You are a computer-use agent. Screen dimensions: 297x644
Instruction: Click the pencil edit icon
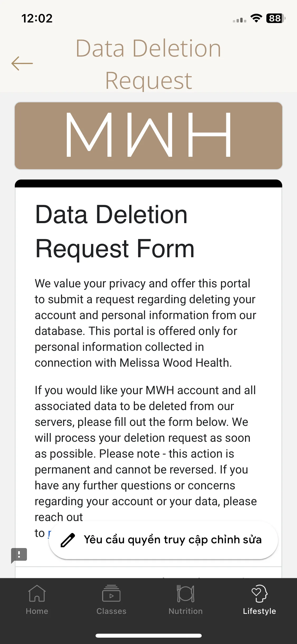point(68,540)
